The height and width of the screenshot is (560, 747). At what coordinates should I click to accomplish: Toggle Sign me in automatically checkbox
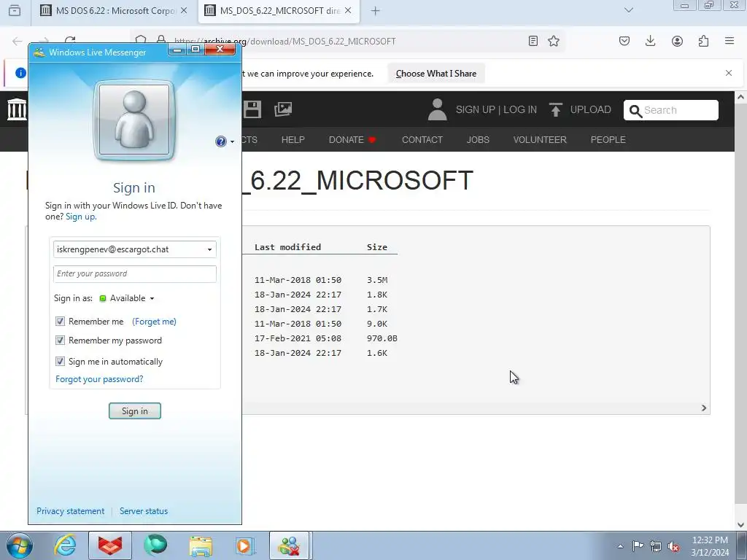60,362
